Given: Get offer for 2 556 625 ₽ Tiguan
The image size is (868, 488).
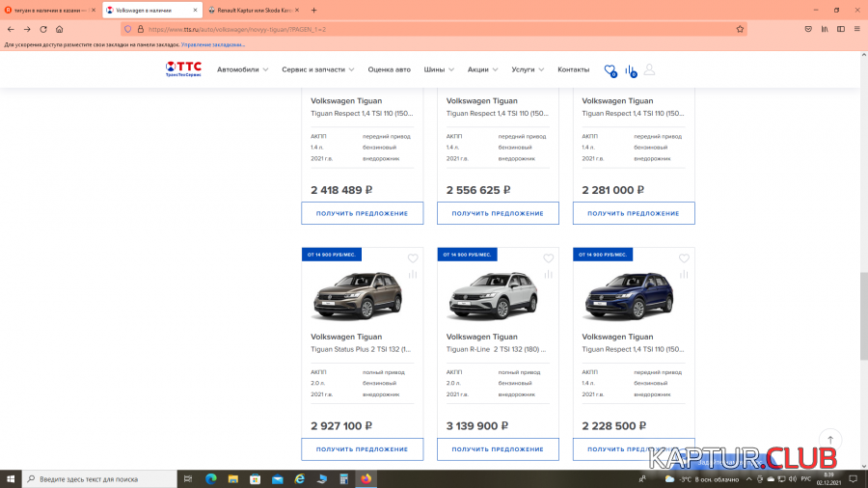Looking at the screenshot, I should point(498,213).
